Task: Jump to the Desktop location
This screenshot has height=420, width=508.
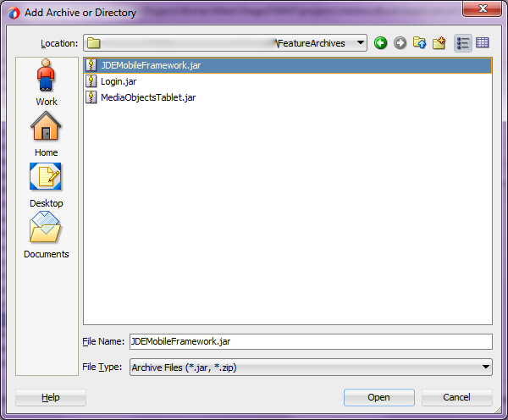Action: click(46, 185)
